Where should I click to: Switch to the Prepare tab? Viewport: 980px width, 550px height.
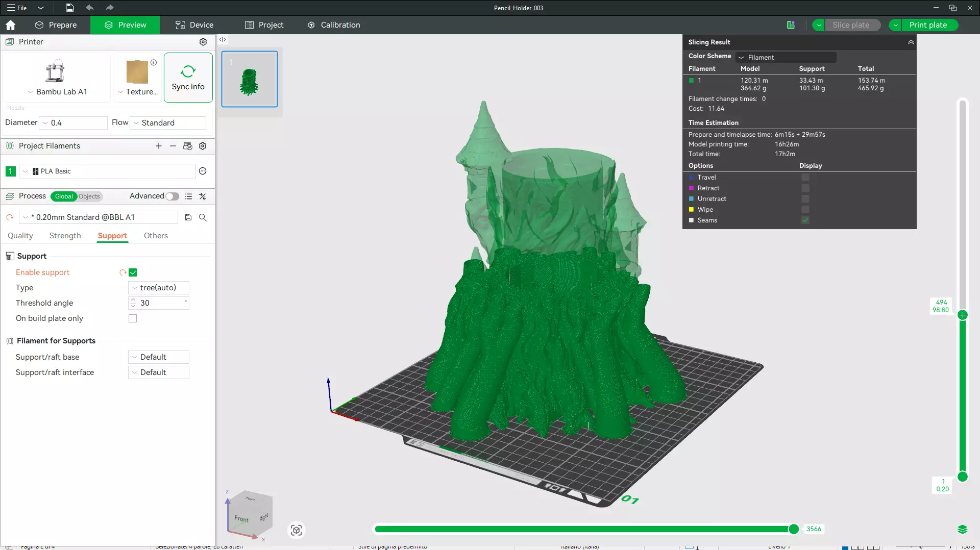click(x=56, y=25)
